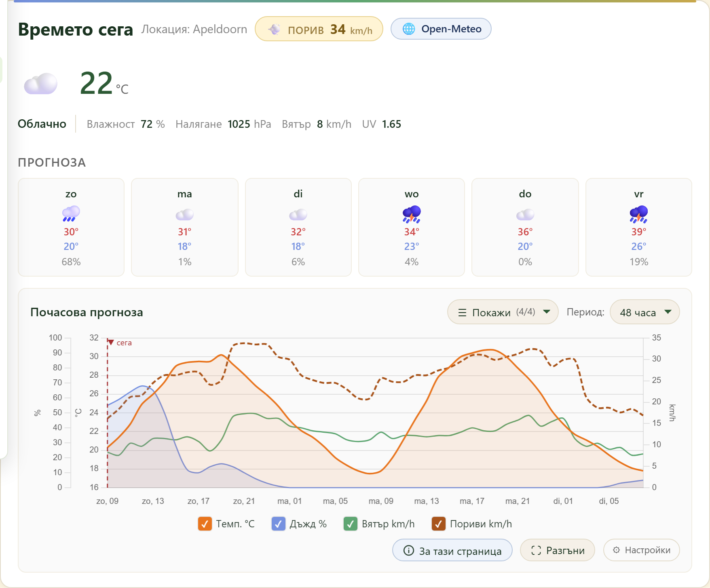Click the di, 05 time label on the chart axis
Viewport: 710px width, 588px height.
point(609,501)
